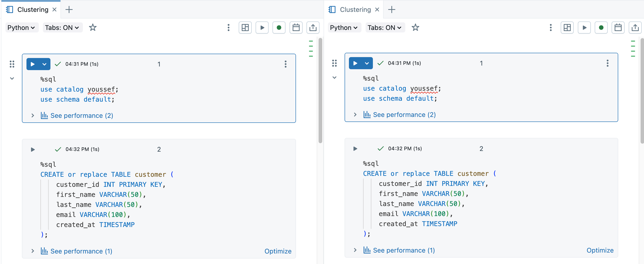The width and height of the screenshot is (644, 264).
Task: Open the cell 1 kebab menu in left pane
Action: [x=285, y=64]
